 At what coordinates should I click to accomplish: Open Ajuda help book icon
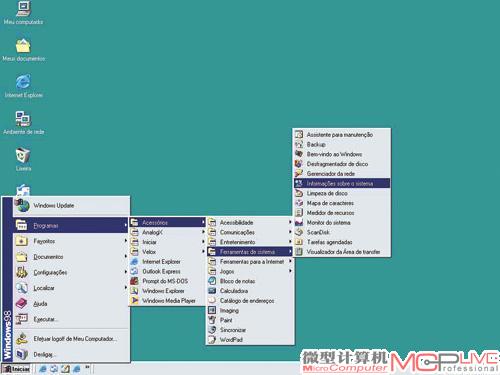click(x=22, y=303)
